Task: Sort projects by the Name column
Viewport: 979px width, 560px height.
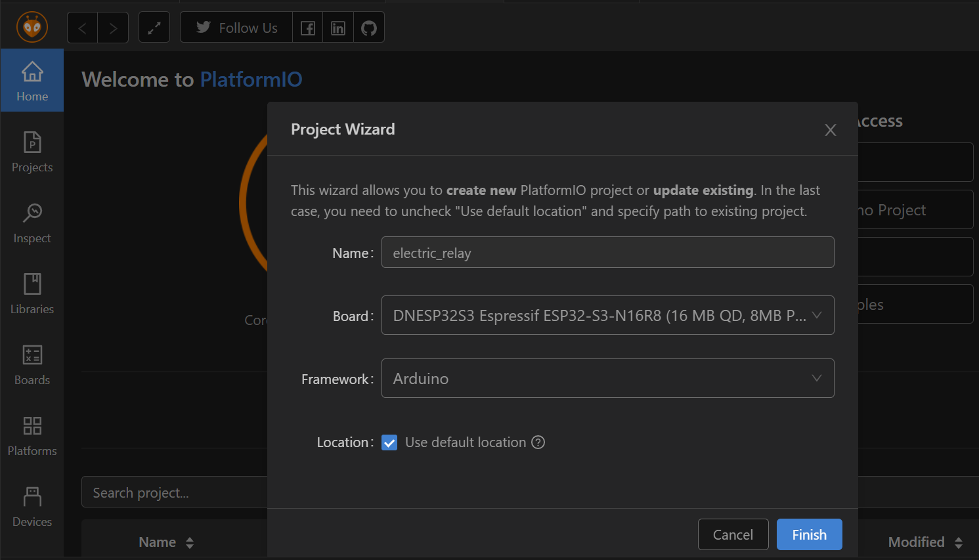Action: [x=166, y=542]
